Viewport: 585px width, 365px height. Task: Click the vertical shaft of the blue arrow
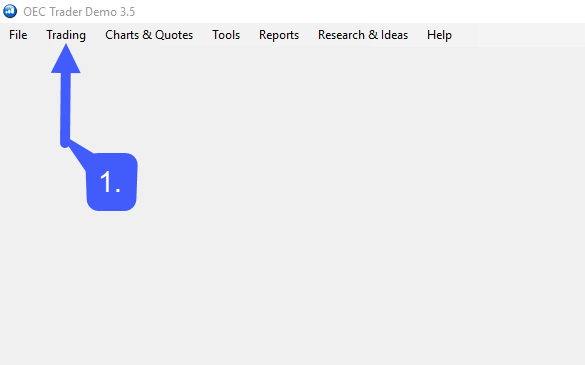click(65, 108)
